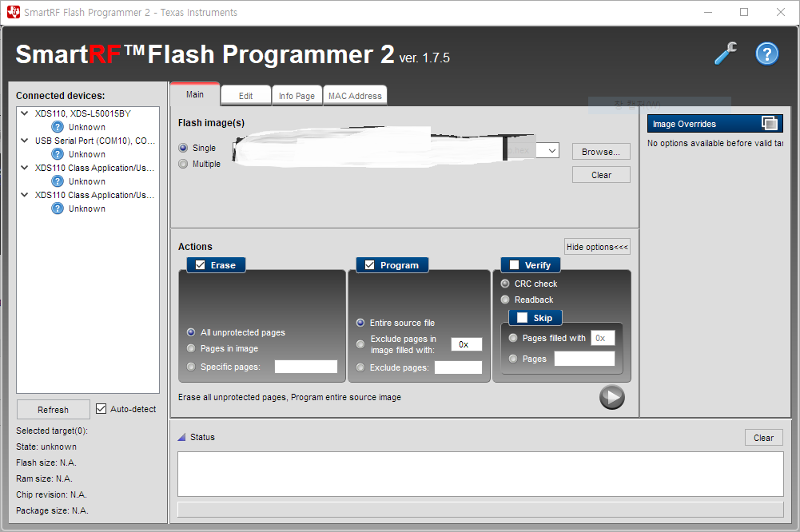
Task: Click the Image Overrides header
Action: 714,124
